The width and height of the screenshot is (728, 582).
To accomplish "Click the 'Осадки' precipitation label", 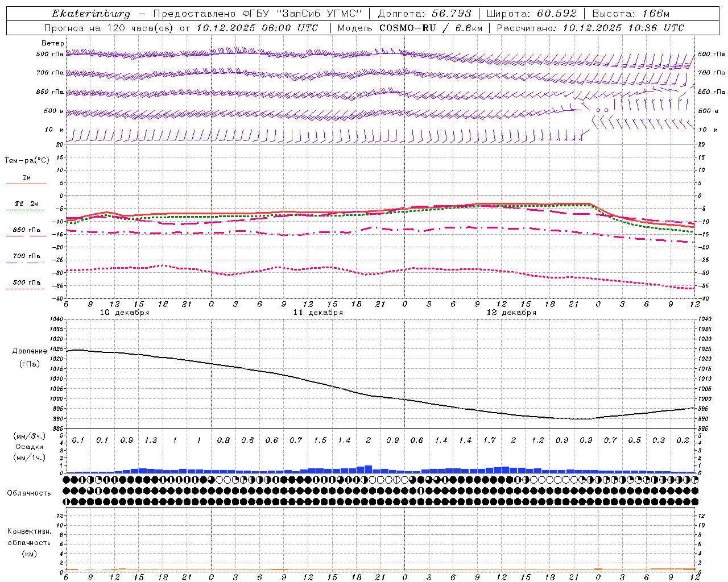I will point(30,447).
